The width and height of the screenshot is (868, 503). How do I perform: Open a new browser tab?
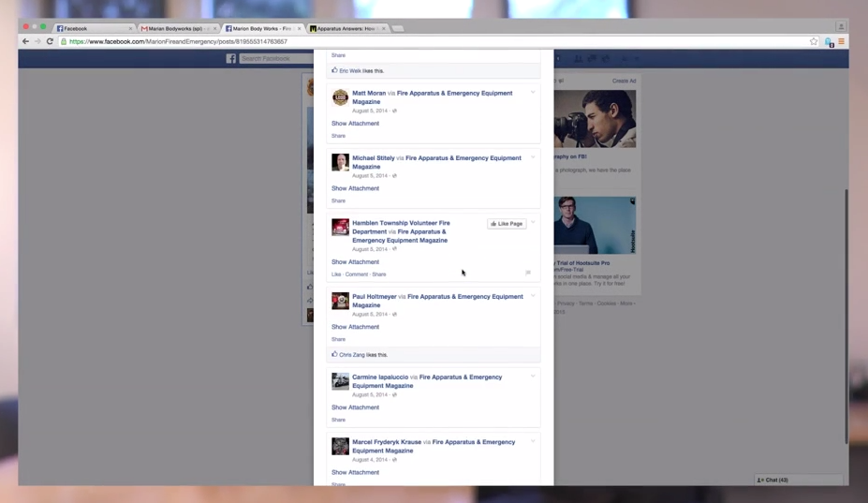pyautogui.click(x=397, y=28)
